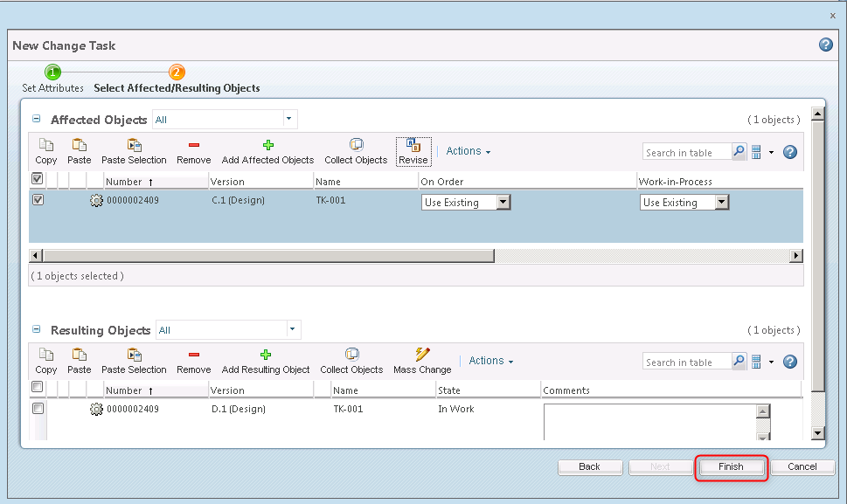Select the Revise tool in Affected Objects
847x504 pixels.
pos(413,150)
